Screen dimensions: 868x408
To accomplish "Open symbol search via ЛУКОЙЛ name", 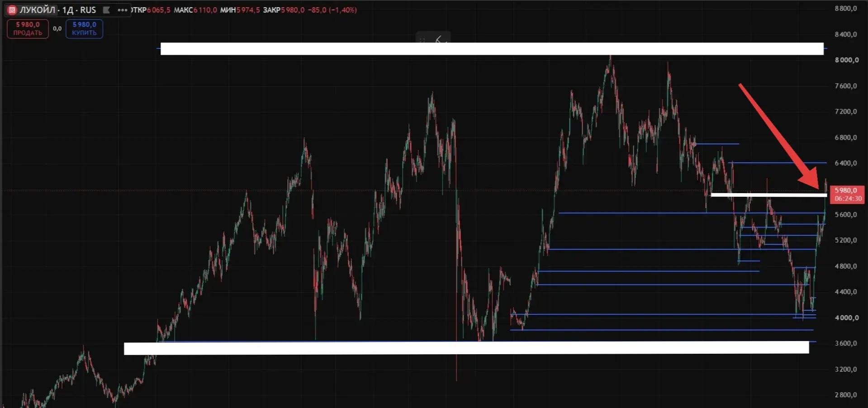I will [38, 10].
